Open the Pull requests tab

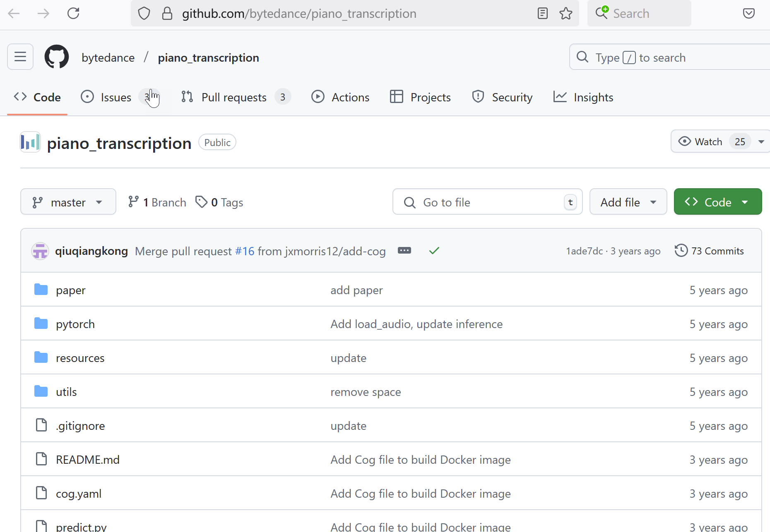tap(236, 97)
